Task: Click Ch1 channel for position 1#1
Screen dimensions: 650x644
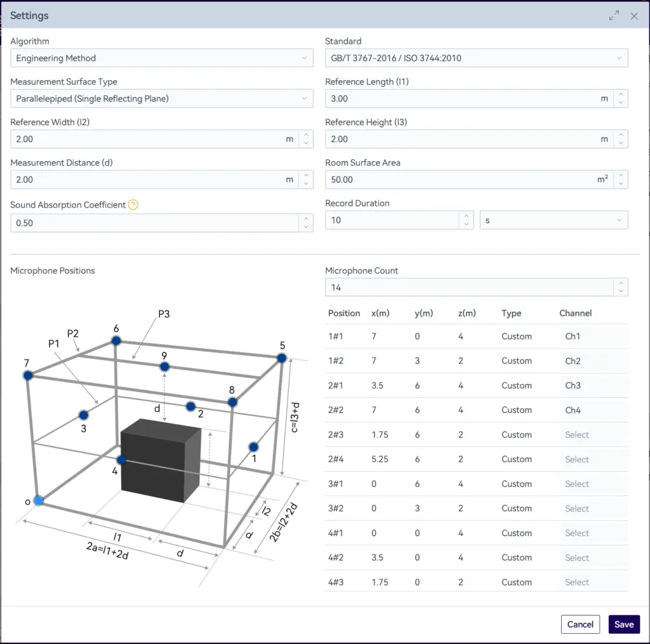Action: (573, 337)
